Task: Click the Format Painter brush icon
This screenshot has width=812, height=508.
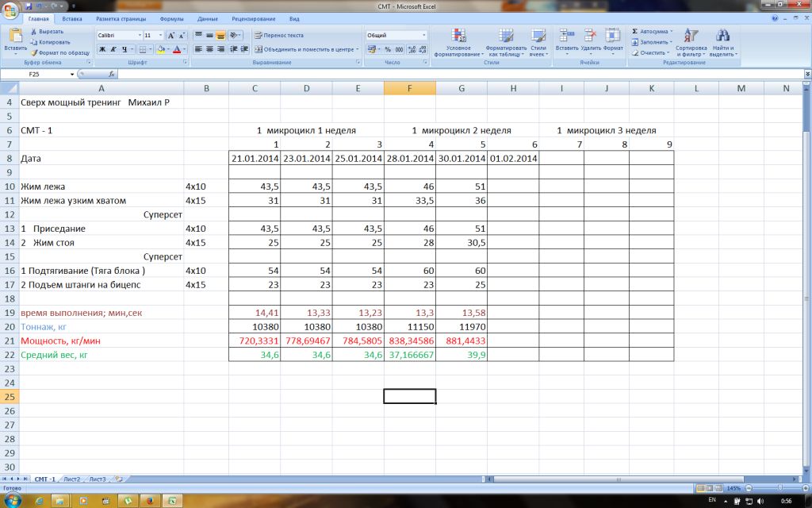Action: [33, 52]
